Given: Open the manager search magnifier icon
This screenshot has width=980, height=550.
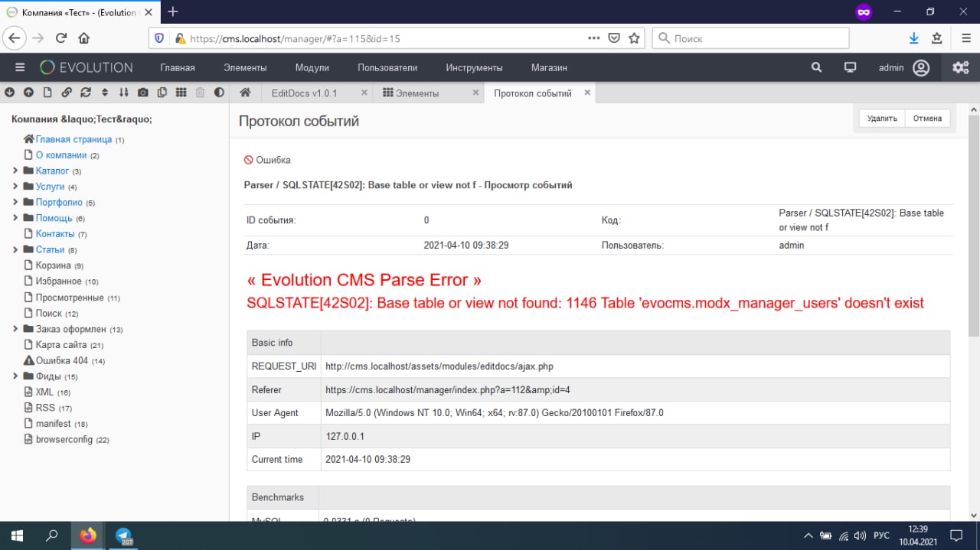Looking at the screenshot, I should [x=817, y=67].
